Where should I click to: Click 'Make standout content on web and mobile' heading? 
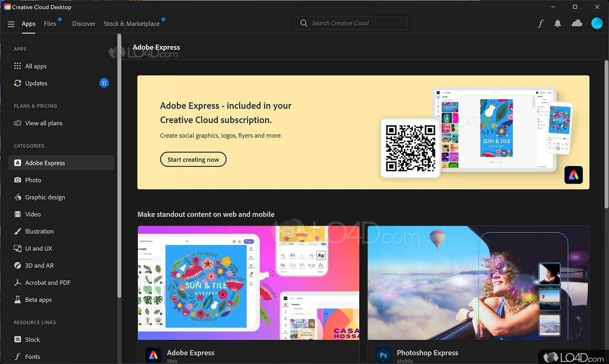206,215
